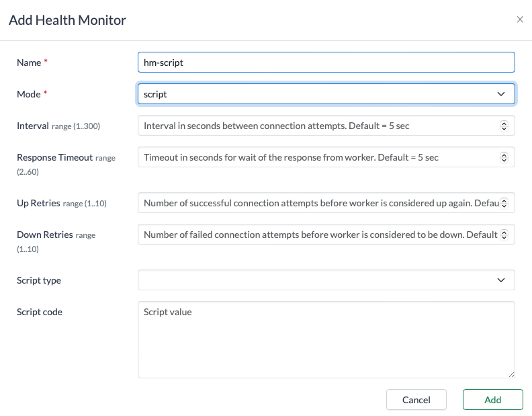Increase the Interval value with up arrow

pos(504,123)
